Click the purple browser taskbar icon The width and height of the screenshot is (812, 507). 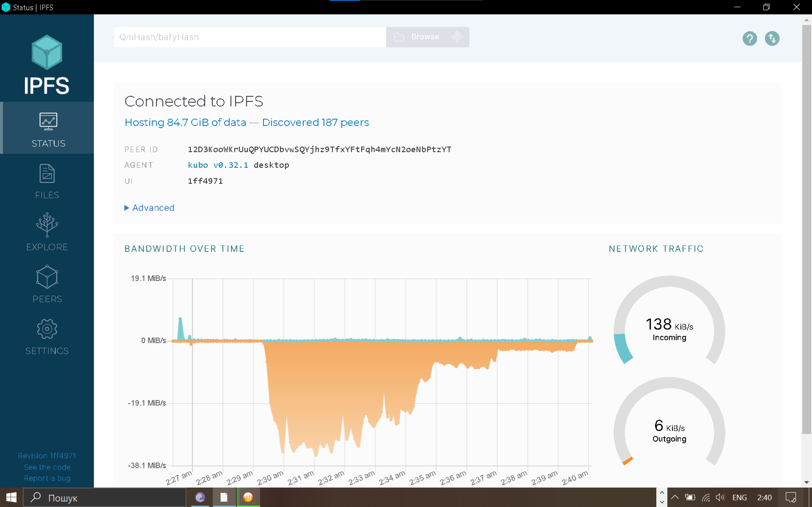200,497
